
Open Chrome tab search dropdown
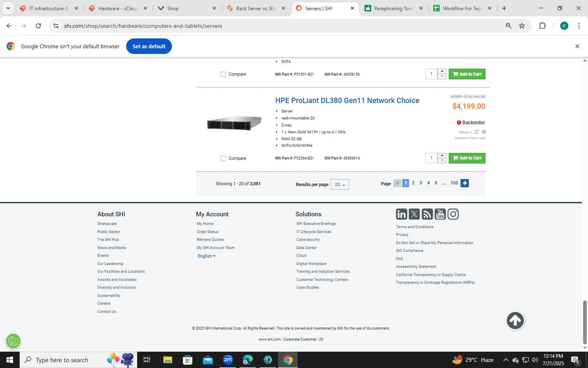pos(8,8)
